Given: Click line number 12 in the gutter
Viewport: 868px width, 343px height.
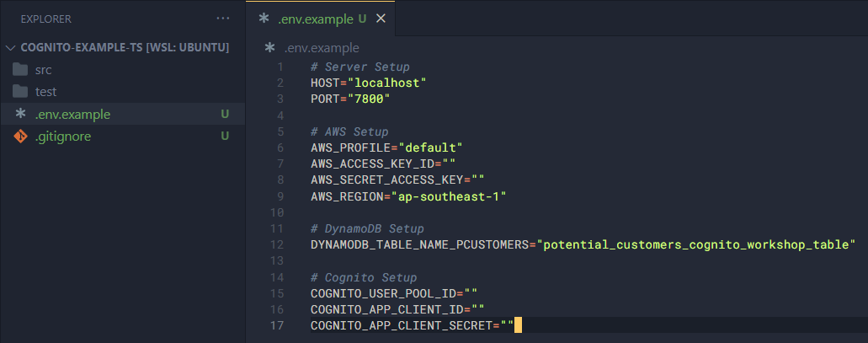Looking at the screenshot, I should [279, 244].
